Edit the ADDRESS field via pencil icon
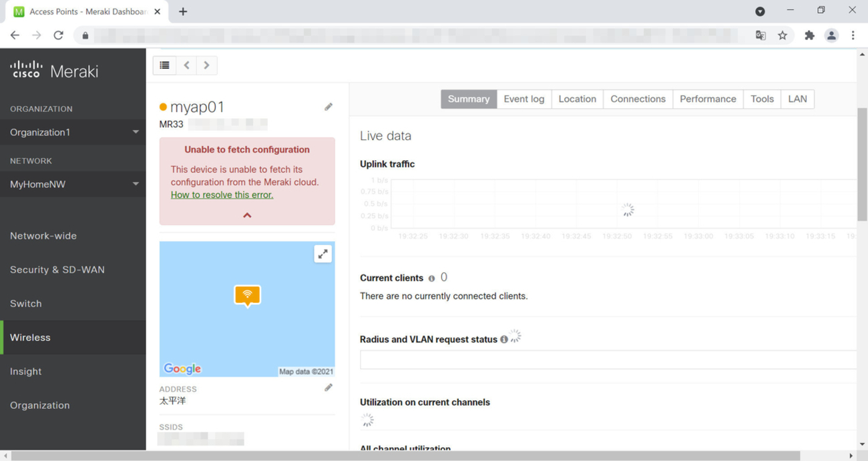 pyautogui.click(x=329, y=387)
